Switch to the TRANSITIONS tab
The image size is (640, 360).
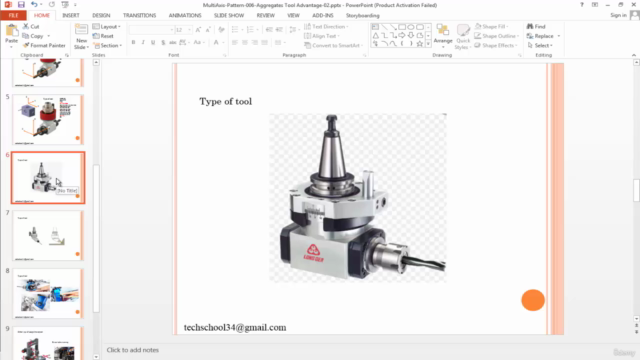(140, 16)
